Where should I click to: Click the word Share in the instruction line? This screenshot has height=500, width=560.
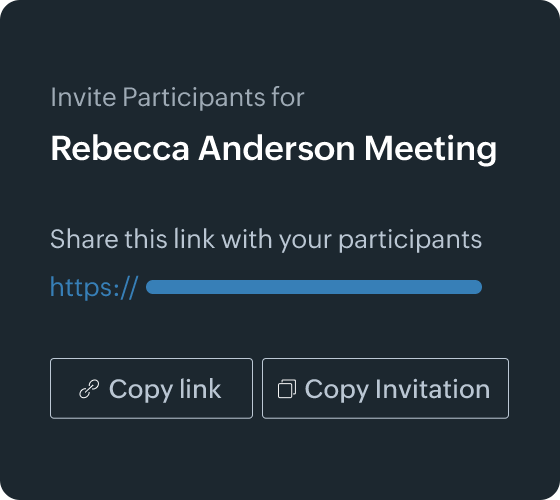pyautogui.click(x=84, y=239)
